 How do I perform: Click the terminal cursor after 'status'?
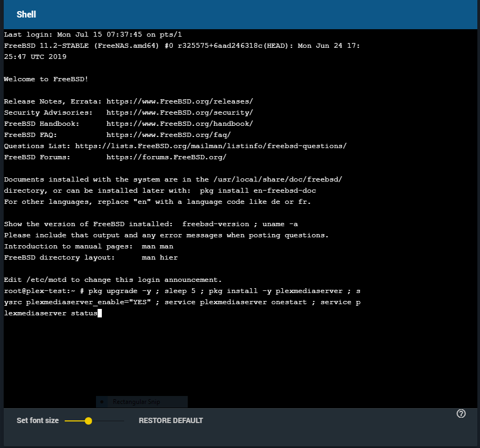coord(100,313)
